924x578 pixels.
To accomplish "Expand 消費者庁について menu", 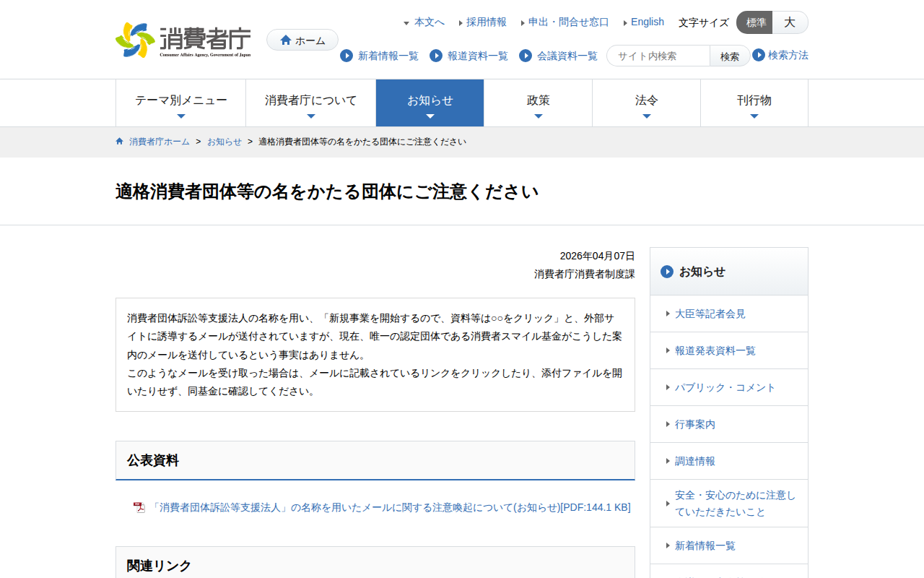I will [310, 103].
